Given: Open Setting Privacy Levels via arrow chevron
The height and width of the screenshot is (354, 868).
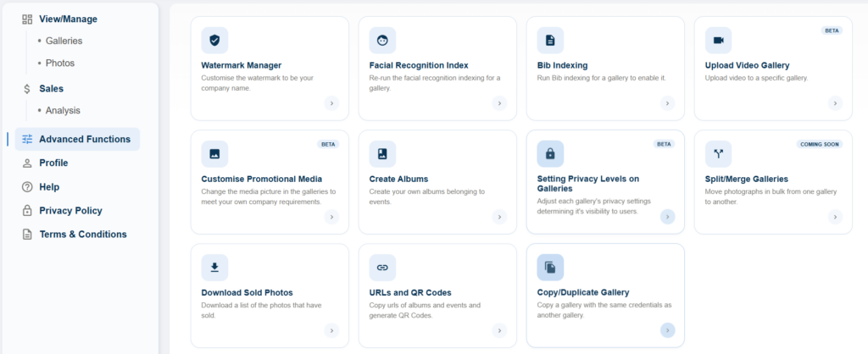Looking at the screenshot, I should click(x=668, y=217).
